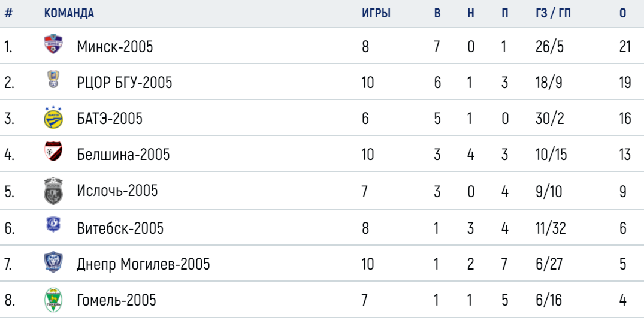Click the Днепр Могилев-2005 lion crest
Image resolution: width=644 pixels, height=320 pixels.
pyautogui.click(x=53, y=262)
